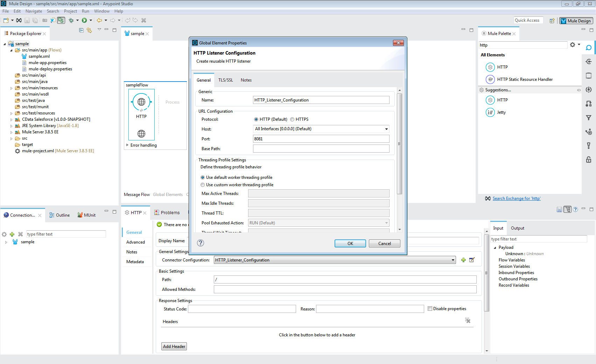The image size is (596, 364).
Task: Open the Run menu
Action: [x=85, y=11]
